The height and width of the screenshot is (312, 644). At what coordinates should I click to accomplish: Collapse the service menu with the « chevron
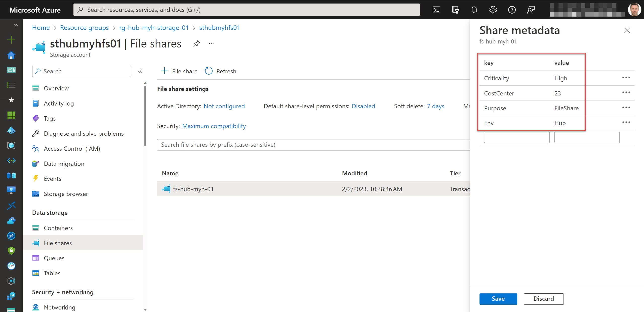(x=140, y=71)
